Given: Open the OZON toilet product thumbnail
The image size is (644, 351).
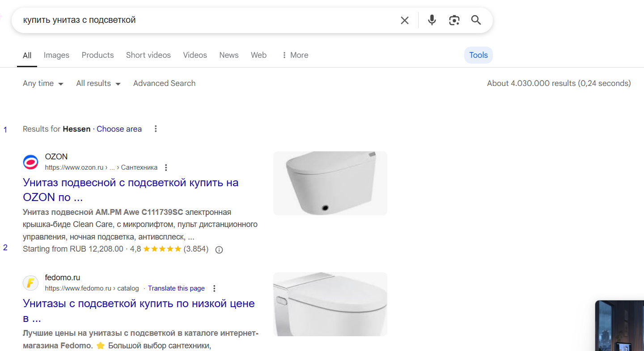Looking at the screenshot, I should click(330, 183).
